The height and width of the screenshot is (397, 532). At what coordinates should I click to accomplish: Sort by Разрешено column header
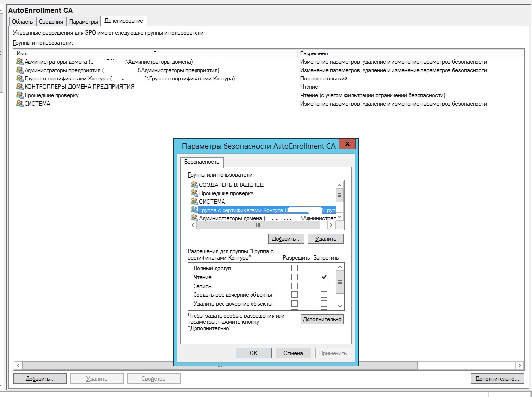pos(411,53)
